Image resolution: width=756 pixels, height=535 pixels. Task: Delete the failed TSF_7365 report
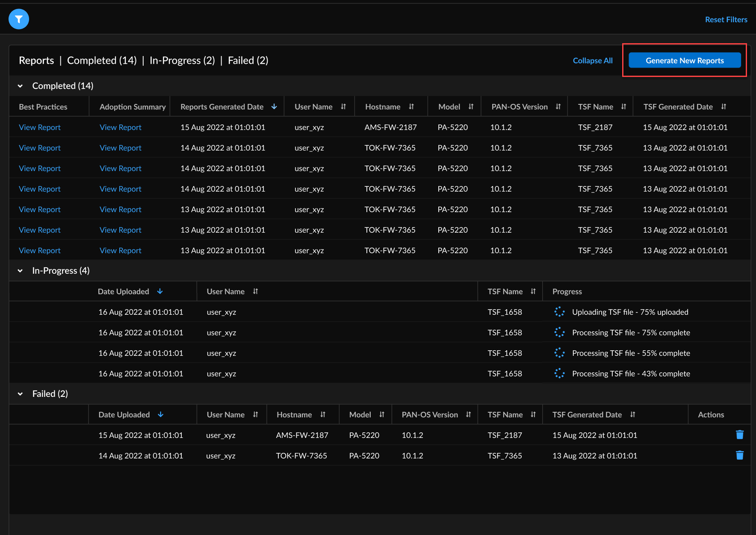click(740, 455)
